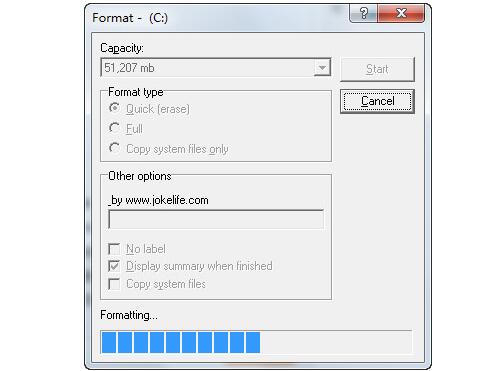The width and height of the screenshot is (499, 371).
Task: Click the help question mark button
Action: (363, 13)
